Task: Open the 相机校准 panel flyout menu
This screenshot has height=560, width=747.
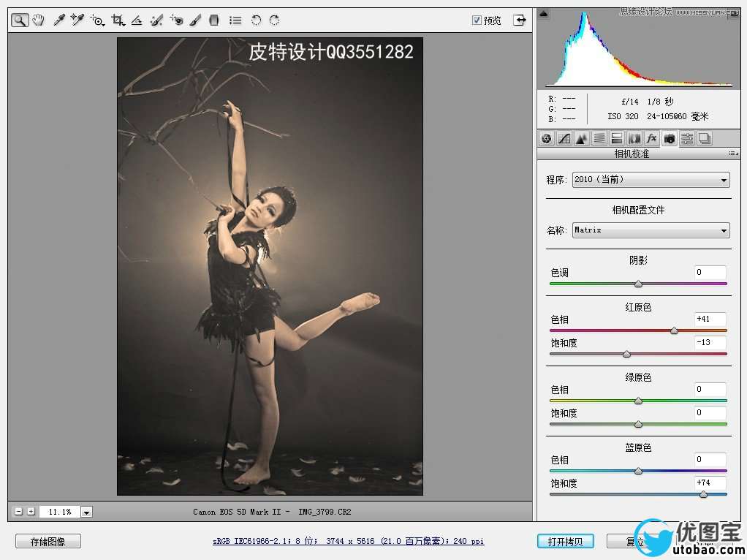Action: [x=733, y=154]
